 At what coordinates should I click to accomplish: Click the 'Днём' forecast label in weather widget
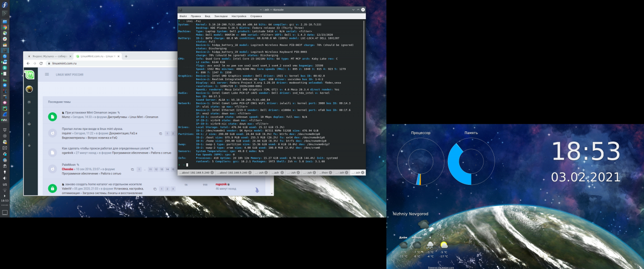403,237
